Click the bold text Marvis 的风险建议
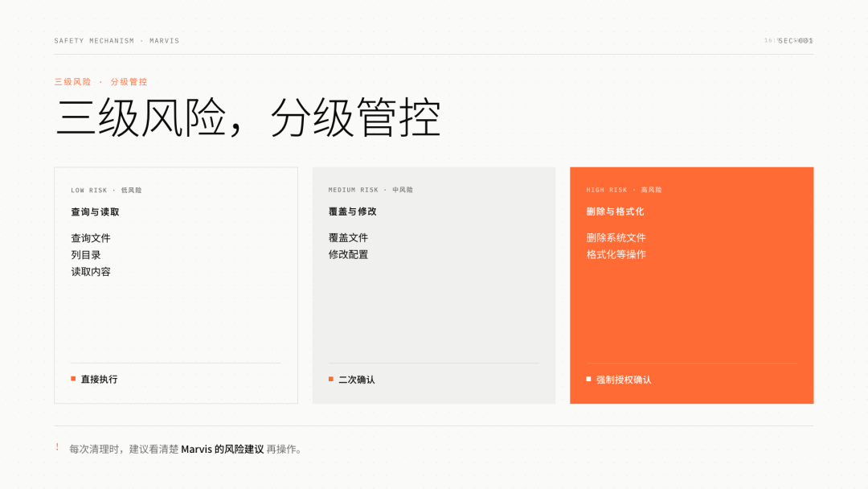This screenshot has width=868, height=489. pyautogui.click(x=223, y=449)
